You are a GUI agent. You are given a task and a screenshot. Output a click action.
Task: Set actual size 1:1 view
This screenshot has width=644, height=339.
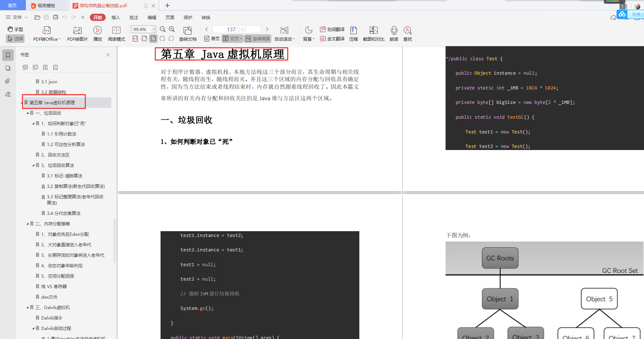click(x=135, y=39)
